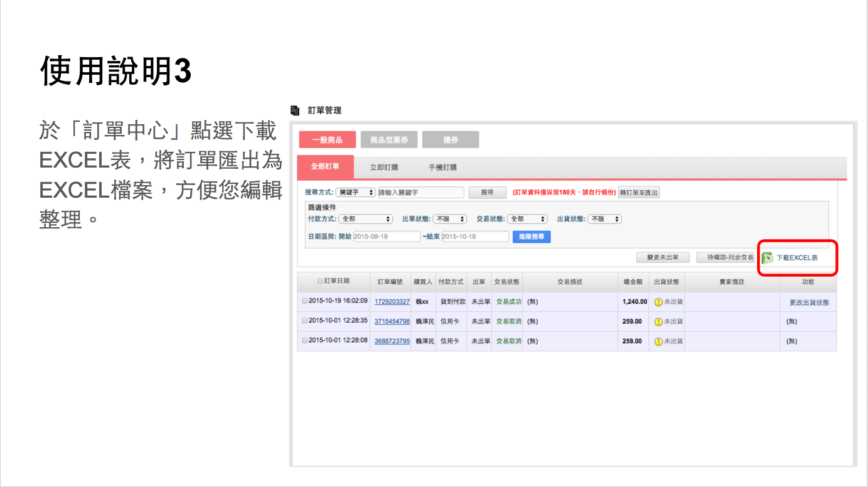
Task: Click the 更改出貨狀態 link
Action: coord(808,302)
